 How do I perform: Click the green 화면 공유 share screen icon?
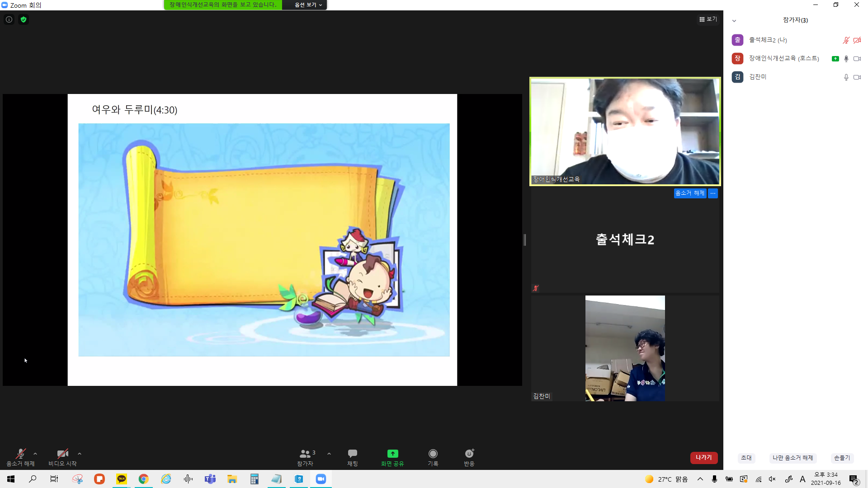coord(392,453)
